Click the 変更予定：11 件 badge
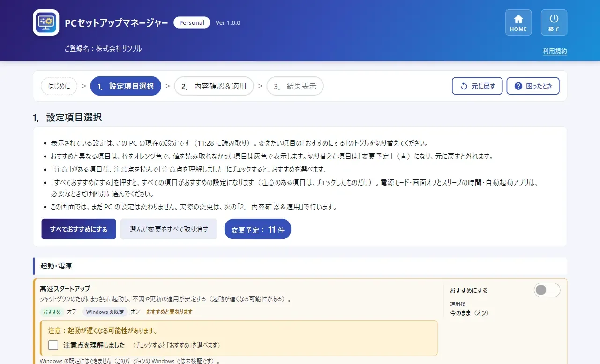 click(258, 229)
